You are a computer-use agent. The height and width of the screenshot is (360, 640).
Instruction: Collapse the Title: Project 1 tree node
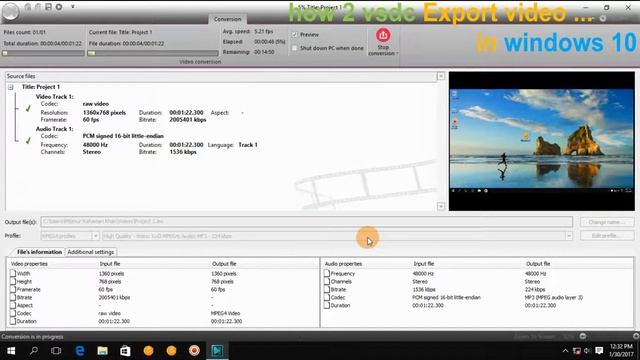tap(11, 87)
